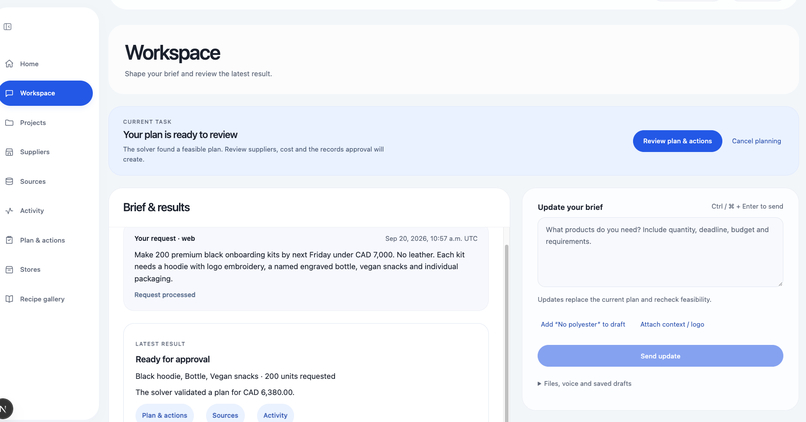Screen dimensions: 806x422
Task: Click the Workspace chat bubble icon
Action: click(x=9, y=93)
